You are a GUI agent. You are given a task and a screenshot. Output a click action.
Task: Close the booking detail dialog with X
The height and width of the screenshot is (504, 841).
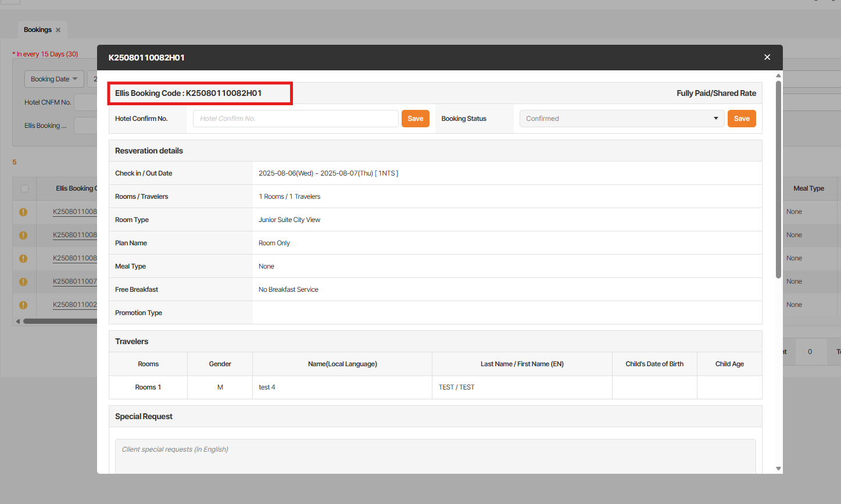click(767, 57)
